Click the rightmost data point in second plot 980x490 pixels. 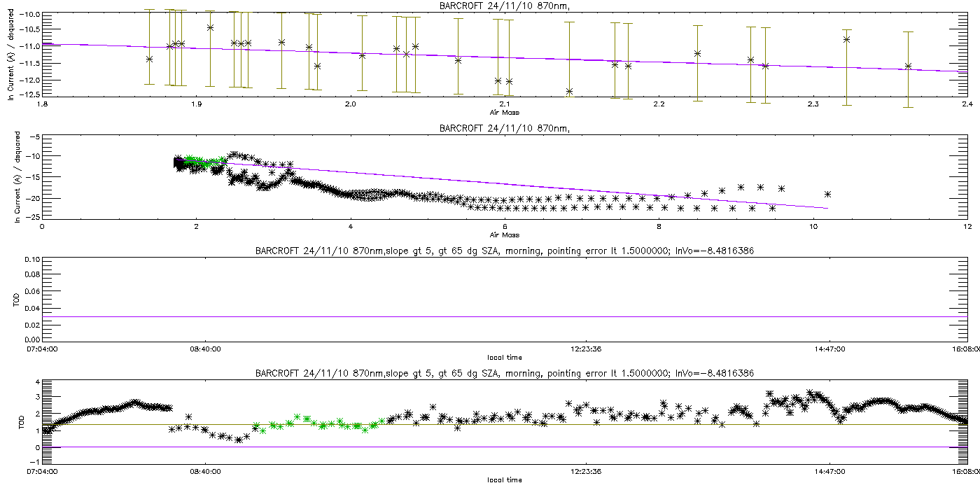(827, 194)
